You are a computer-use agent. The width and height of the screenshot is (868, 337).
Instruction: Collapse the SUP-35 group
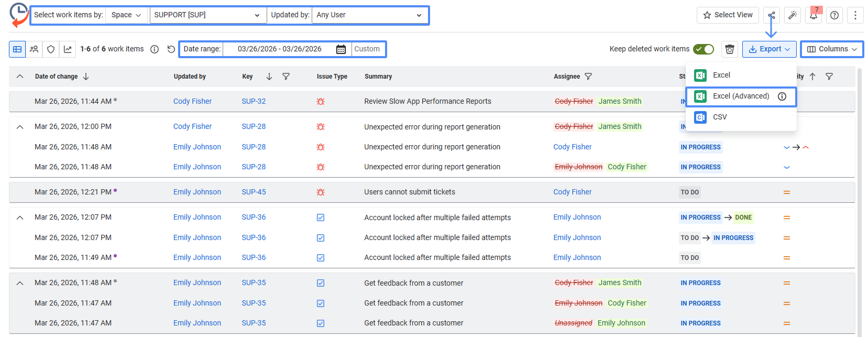click(20, 283)
